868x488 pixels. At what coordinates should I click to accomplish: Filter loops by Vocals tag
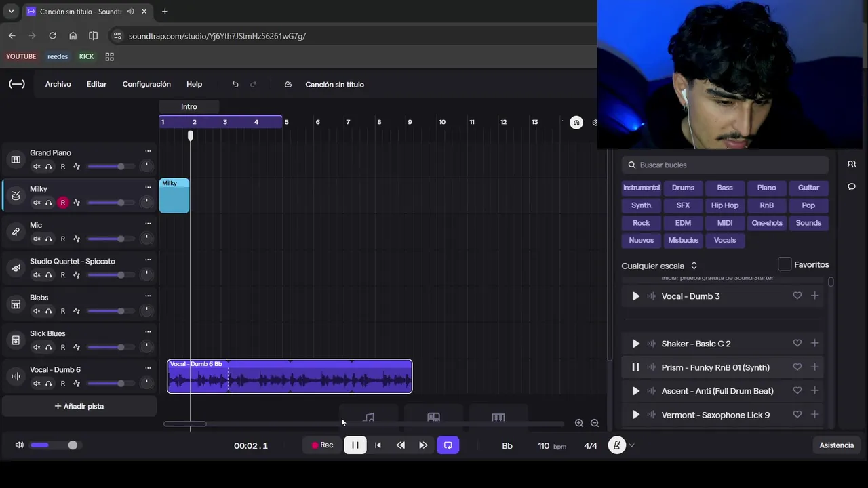click(x=725, y=240)
